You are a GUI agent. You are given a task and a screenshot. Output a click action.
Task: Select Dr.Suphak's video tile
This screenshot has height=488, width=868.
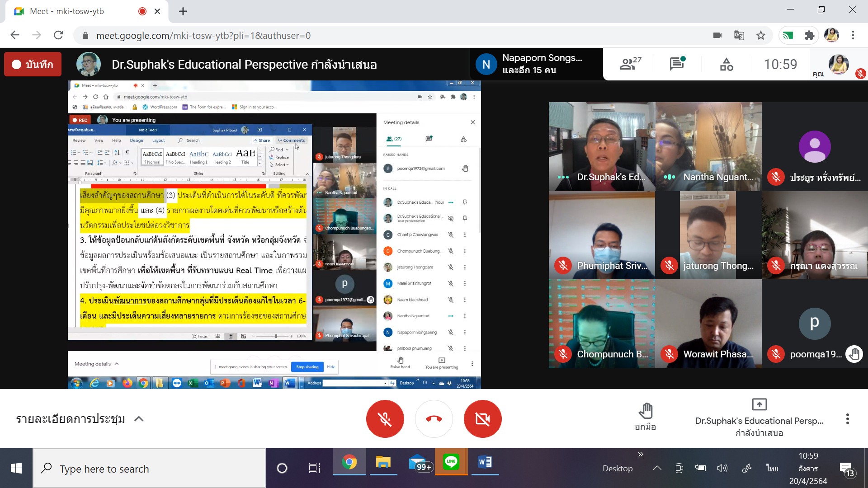(x=602, y=146)
